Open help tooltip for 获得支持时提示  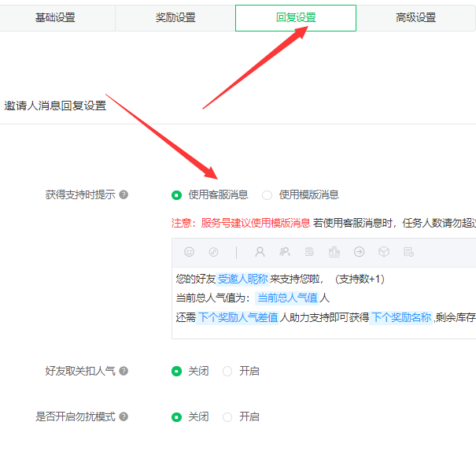pyautogui.click(x=124, y=194)
